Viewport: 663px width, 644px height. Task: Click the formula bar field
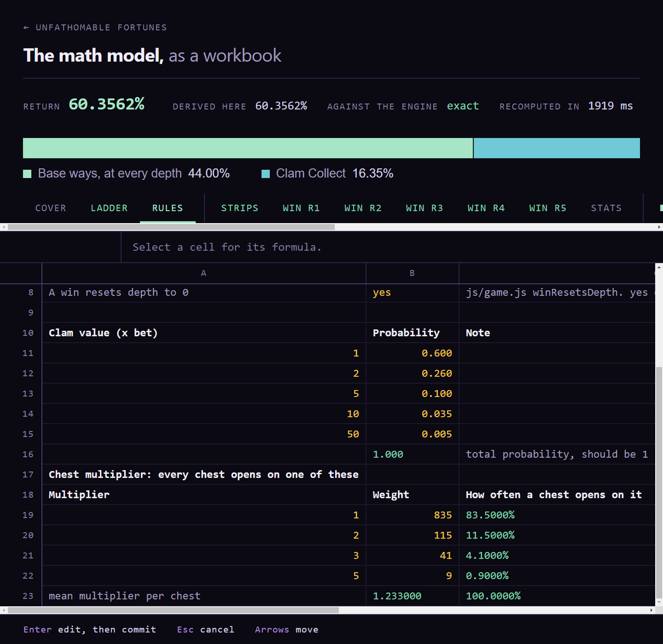tap(392, 247)
